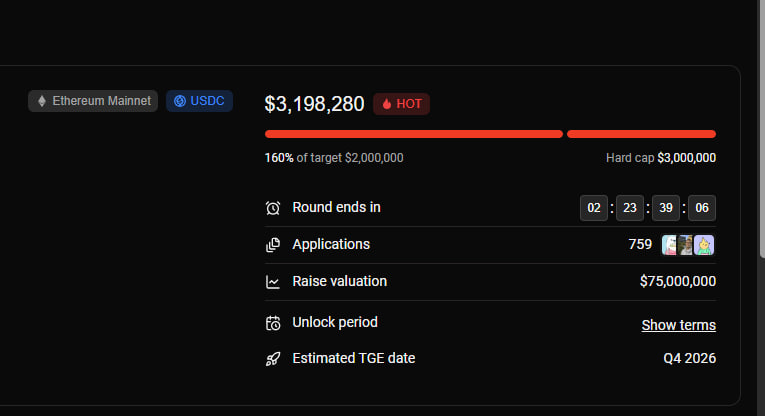Click the 160% of target text
Image resolution: width=765 pixels, height=416 pixels.
(334, 158)
